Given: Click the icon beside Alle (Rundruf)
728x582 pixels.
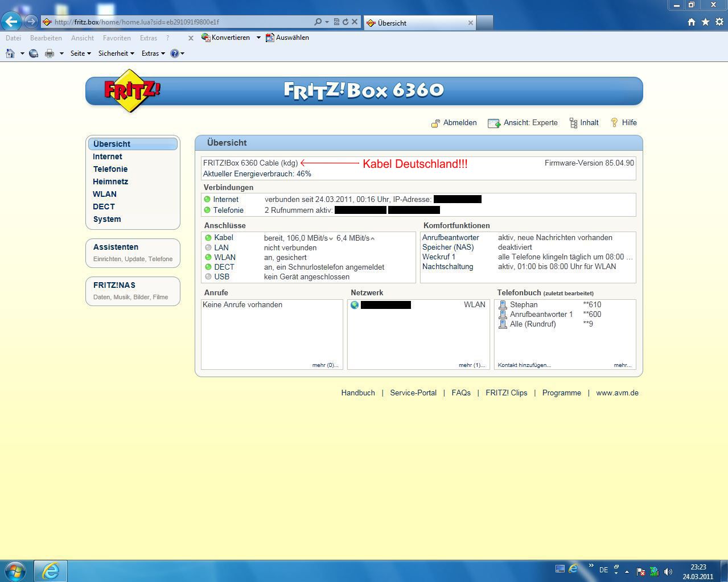Looking at the screenshot, I should [x=503, y=324].
